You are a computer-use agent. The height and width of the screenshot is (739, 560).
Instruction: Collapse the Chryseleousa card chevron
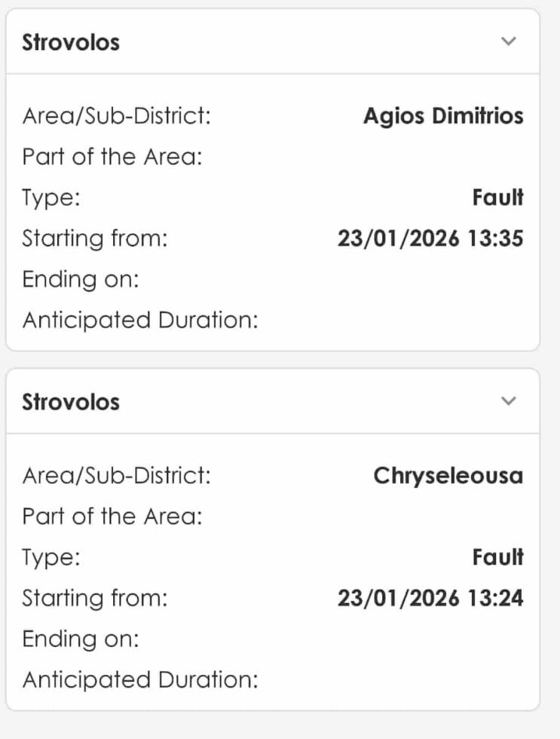(510, 401)
